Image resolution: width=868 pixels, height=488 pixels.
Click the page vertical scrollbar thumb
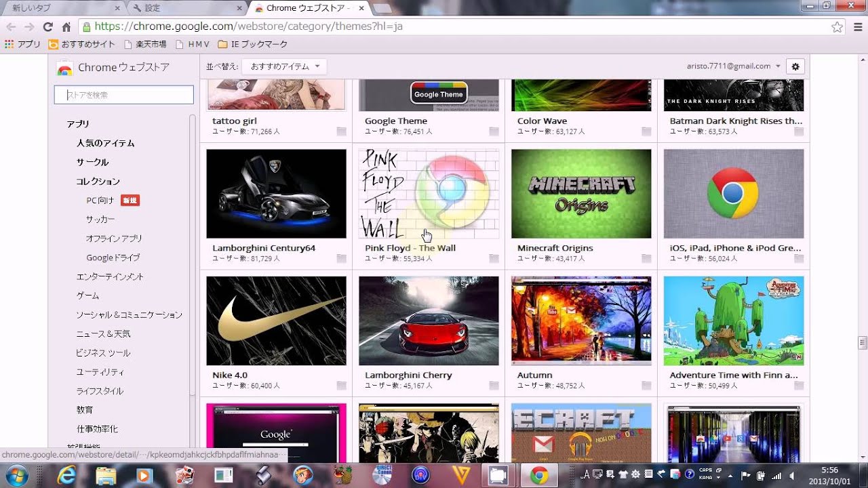pyautogui.click(x=863, y=342)
